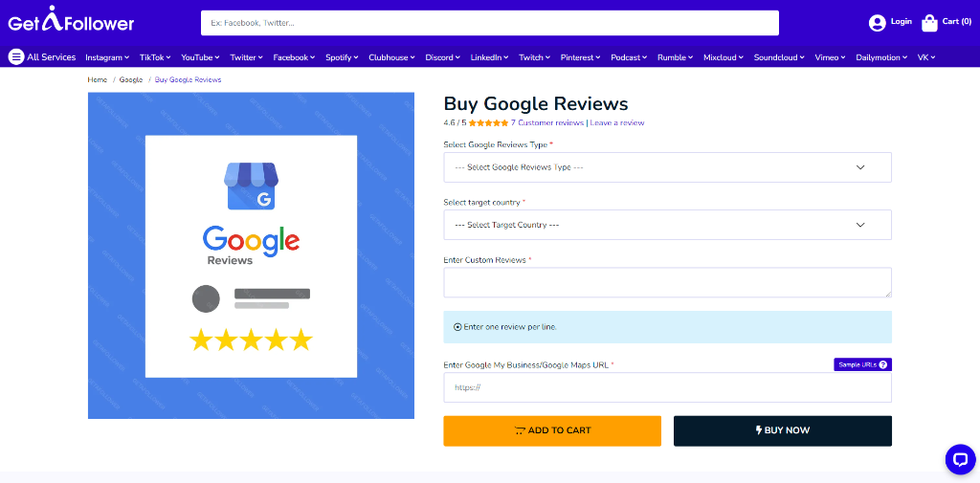Open the 7 Customer reviews link

point(546,123)
